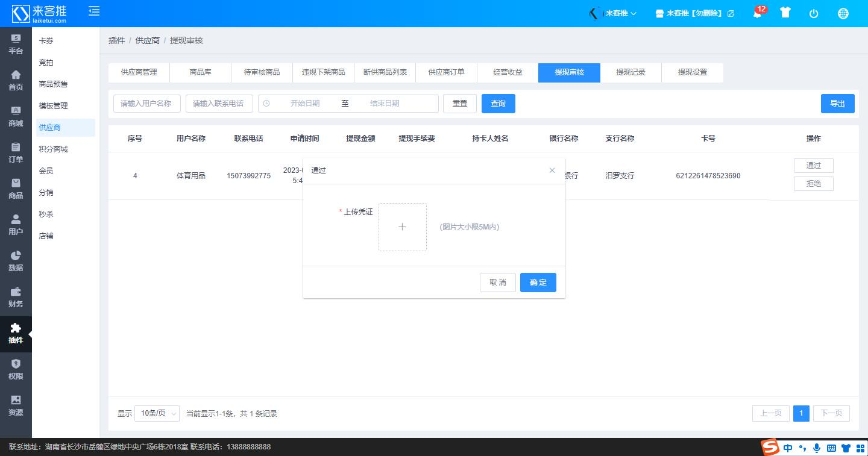
Task: Switch to 违规下架商品 tab
Action: point(324,72)
